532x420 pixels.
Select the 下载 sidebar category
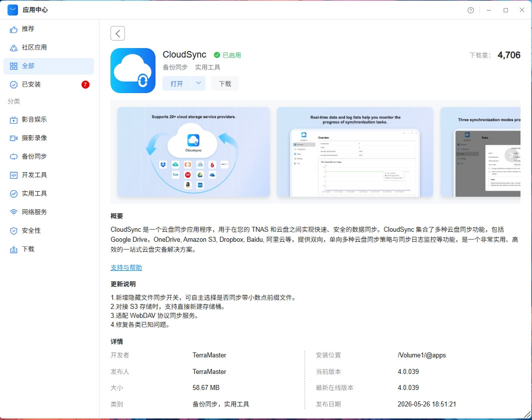point(49,249)
